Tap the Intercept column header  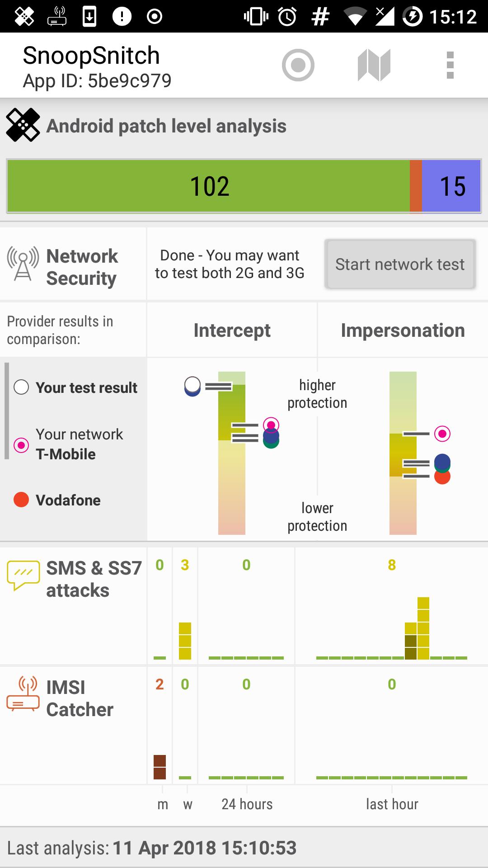coord(232,330)
